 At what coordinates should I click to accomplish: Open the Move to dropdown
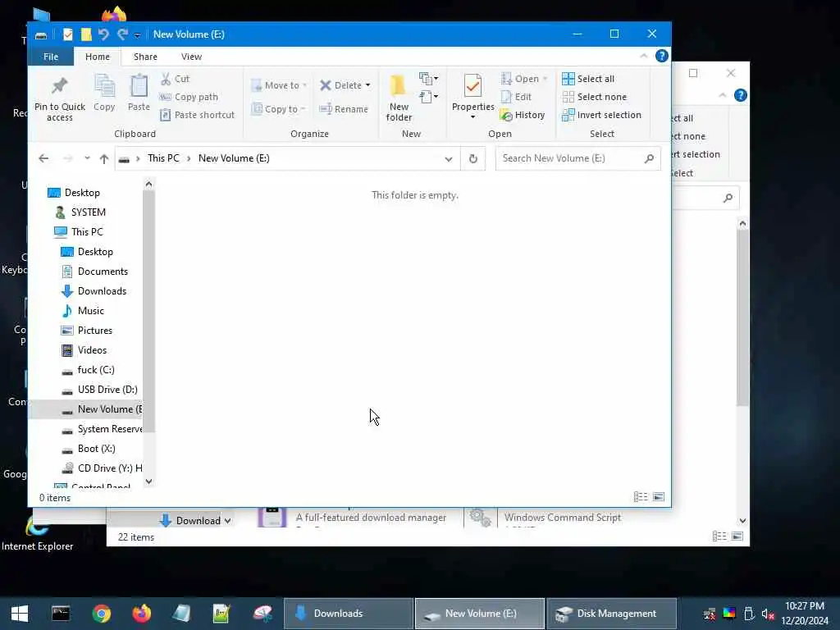(x=279, y=85)
